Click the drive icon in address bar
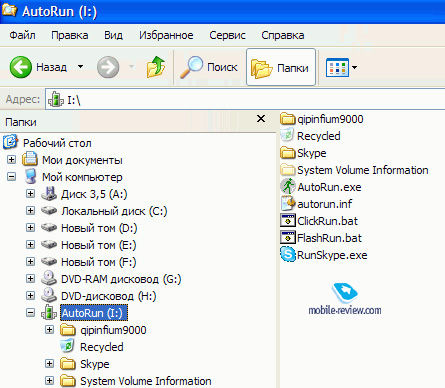 click(x=56, y=99)
